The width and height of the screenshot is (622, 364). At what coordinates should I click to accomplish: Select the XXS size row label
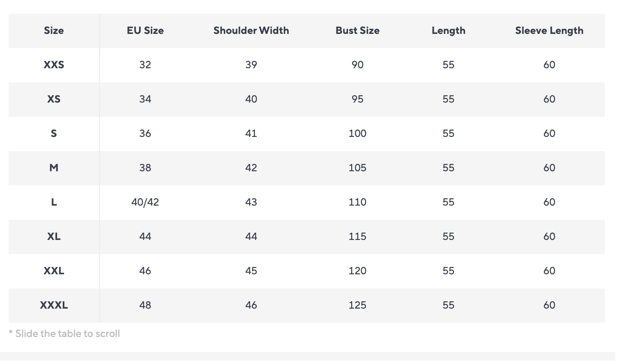54,65
